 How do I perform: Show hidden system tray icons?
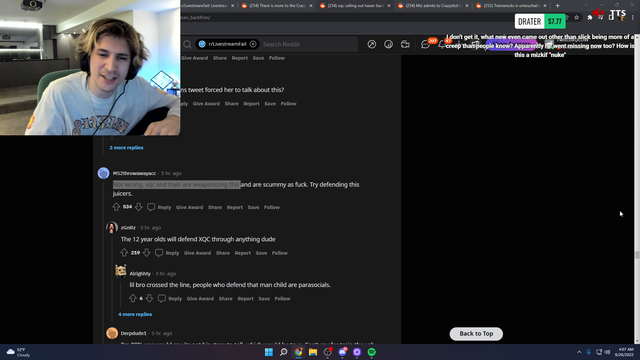pos(579,352)
